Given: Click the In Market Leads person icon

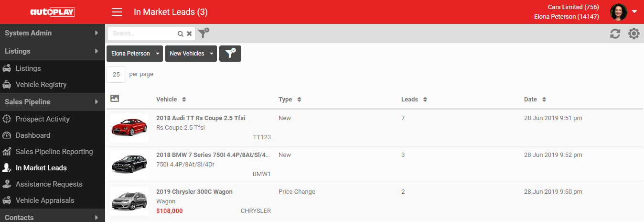Looking at the screenshot, I should coord(7,168).
